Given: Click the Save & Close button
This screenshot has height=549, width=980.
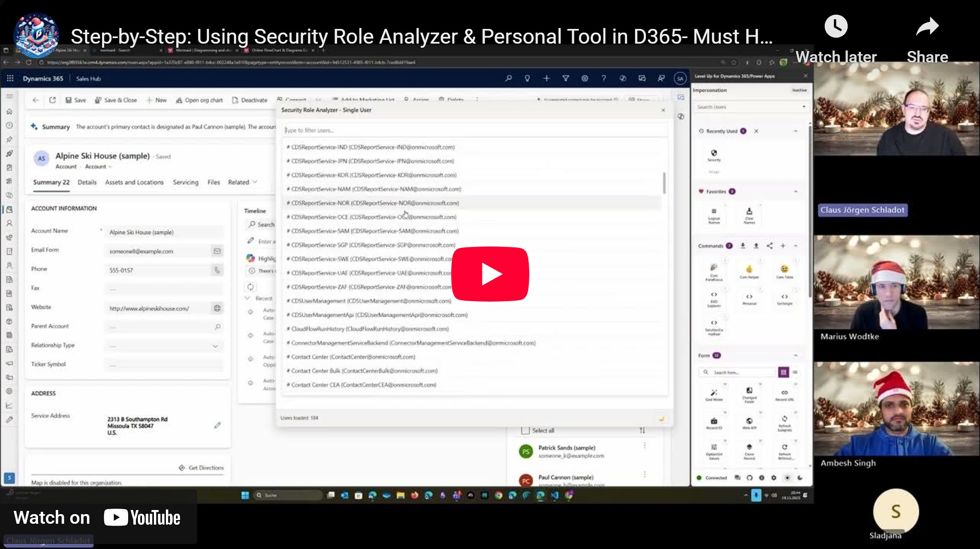Looking at the screenshot, I should click(x=116, y=100).
